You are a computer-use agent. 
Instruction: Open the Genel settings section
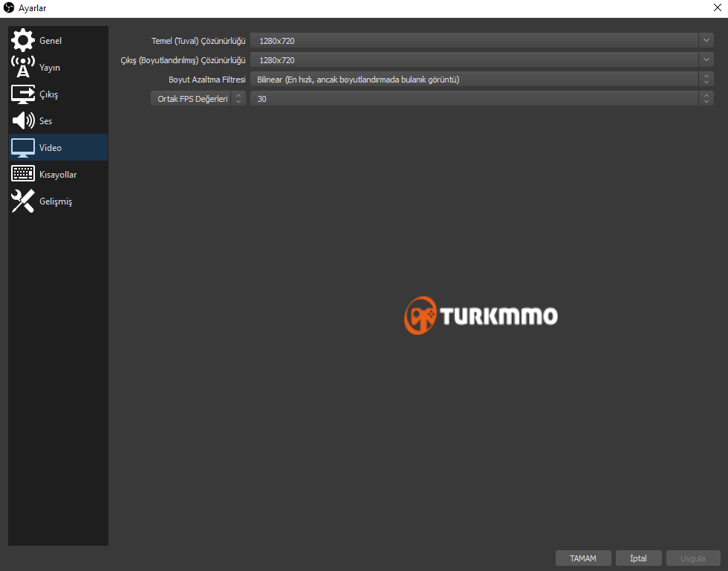point(58,40)
